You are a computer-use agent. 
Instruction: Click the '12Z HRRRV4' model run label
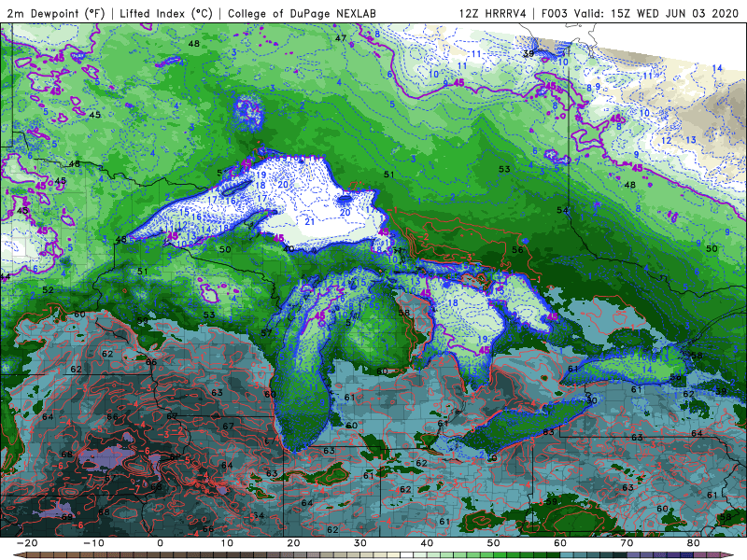point(493,13)
